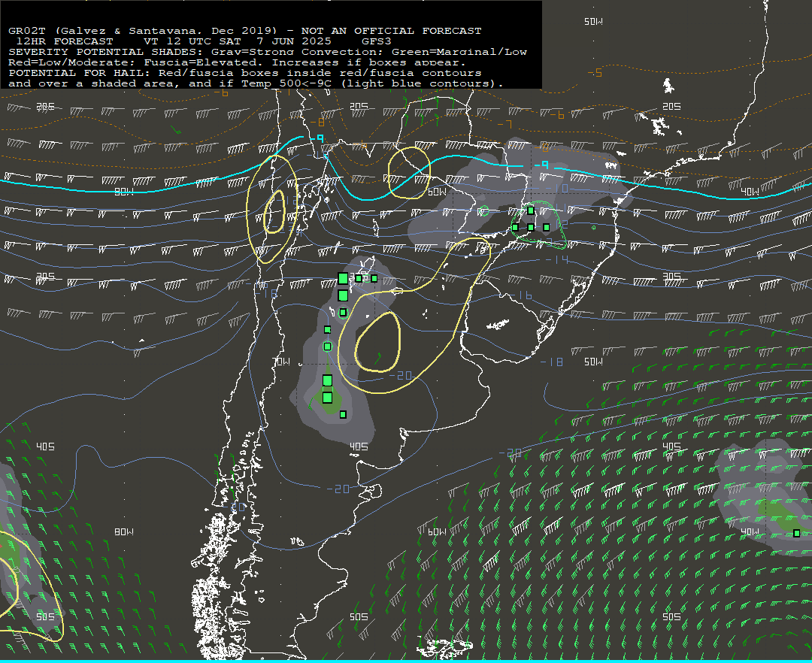The width and height of the screenshot is (812, 663).
Task: Click the "POTENTIAL FOR HAIL" legend line
Action: [245, 72]
